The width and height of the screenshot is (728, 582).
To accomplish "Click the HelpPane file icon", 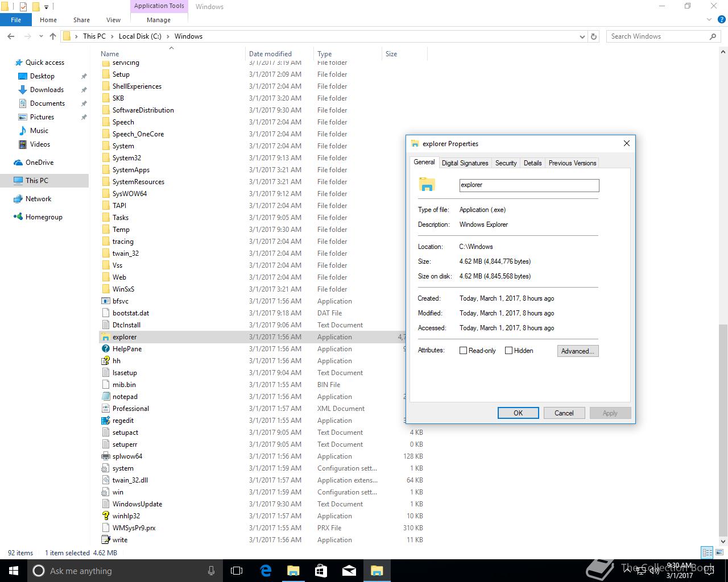I will [106, 349].
